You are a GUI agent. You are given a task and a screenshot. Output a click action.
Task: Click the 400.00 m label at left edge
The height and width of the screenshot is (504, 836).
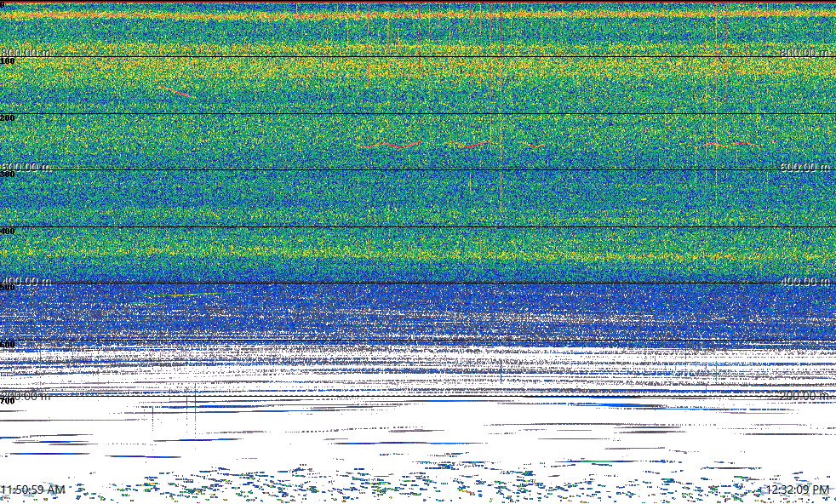(x=26, y=281)
